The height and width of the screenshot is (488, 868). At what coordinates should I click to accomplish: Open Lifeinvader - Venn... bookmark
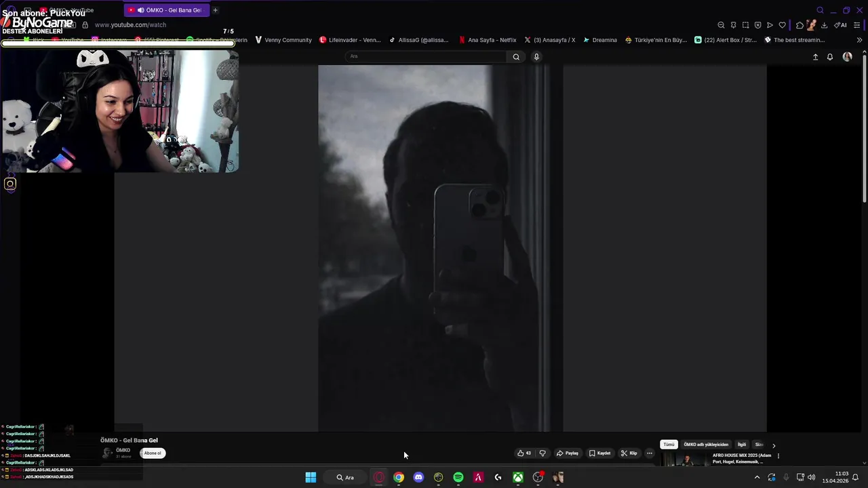pyautogui.click(x=350, y=40)
